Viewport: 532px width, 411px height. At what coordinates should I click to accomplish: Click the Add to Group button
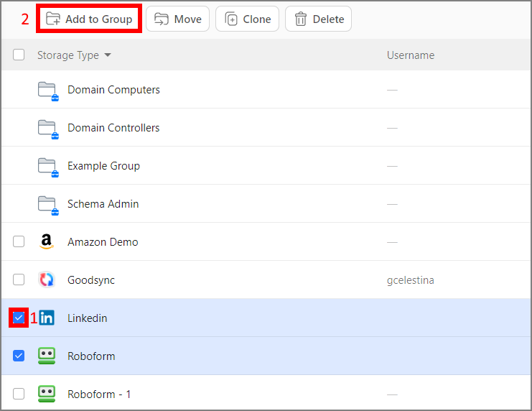point(90,19)
